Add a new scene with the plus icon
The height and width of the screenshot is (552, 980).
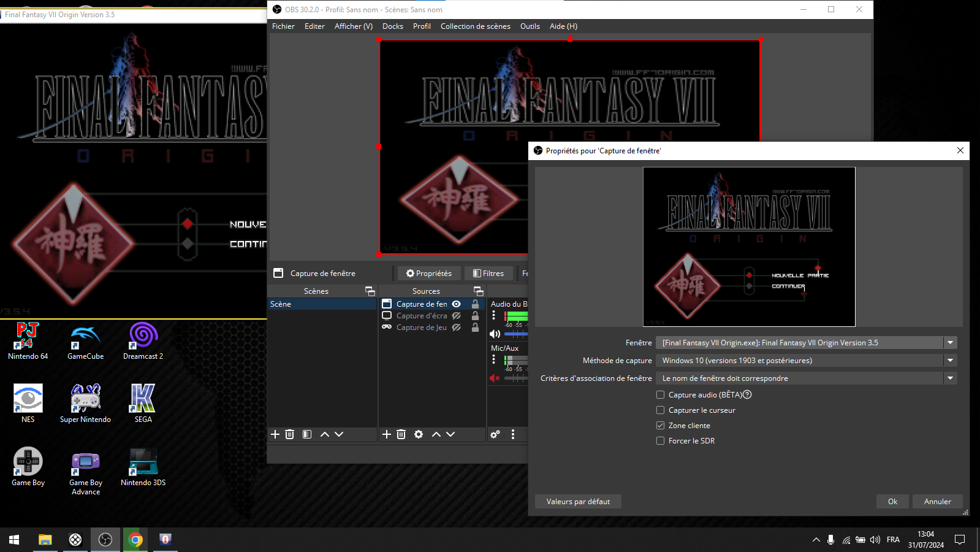(x=275, y=434)
